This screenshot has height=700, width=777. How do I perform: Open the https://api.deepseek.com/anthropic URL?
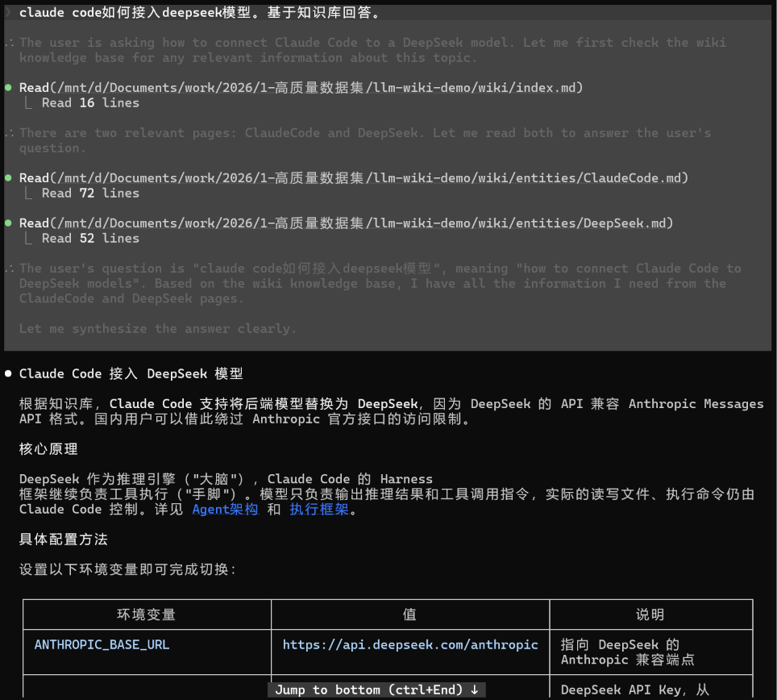(409, 644)
